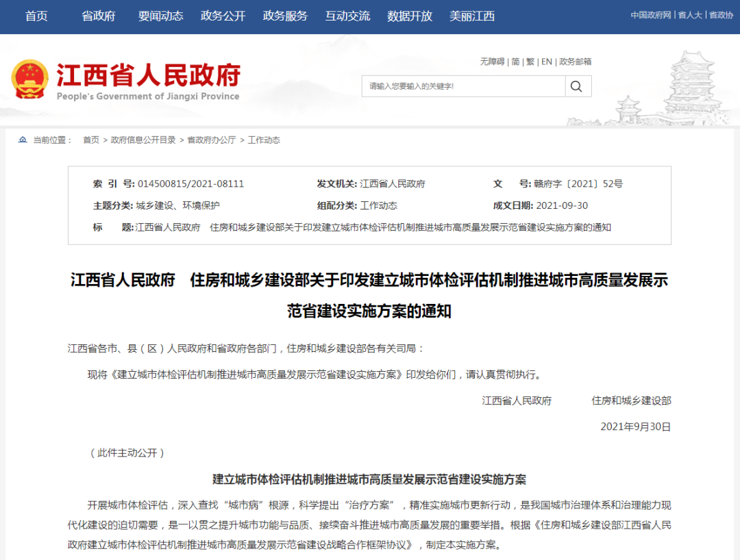This screenshot has height=560, width=740.
Task: Open the 美丽江西 page
Action: tap(473, 16)
